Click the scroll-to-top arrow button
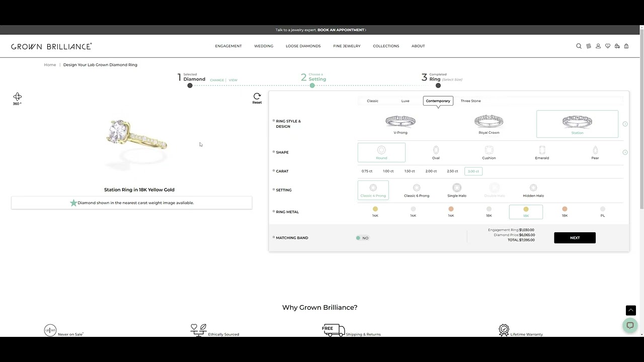The width and height of the screenshot is (644, 362). (x=630, y=310)
